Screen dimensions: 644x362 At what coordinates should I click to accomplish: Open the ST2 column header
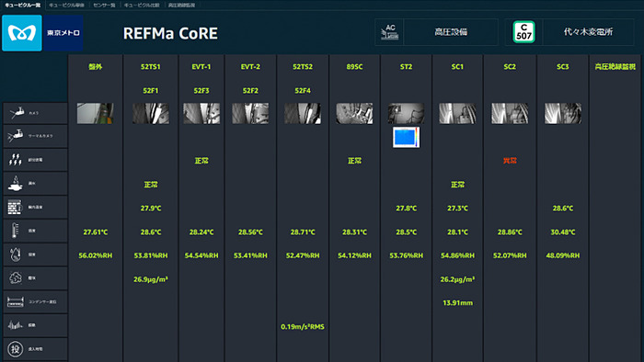(x=407, y=66)
